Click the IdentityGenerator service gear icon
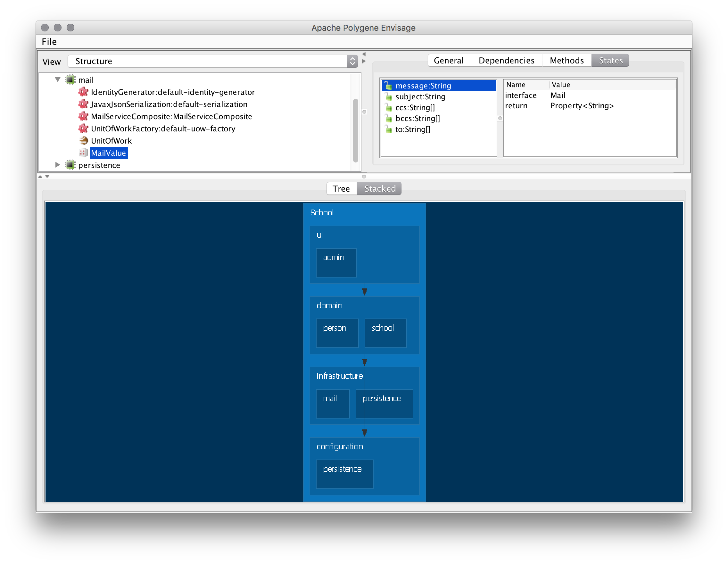728x564 pixels. [83, 92]
